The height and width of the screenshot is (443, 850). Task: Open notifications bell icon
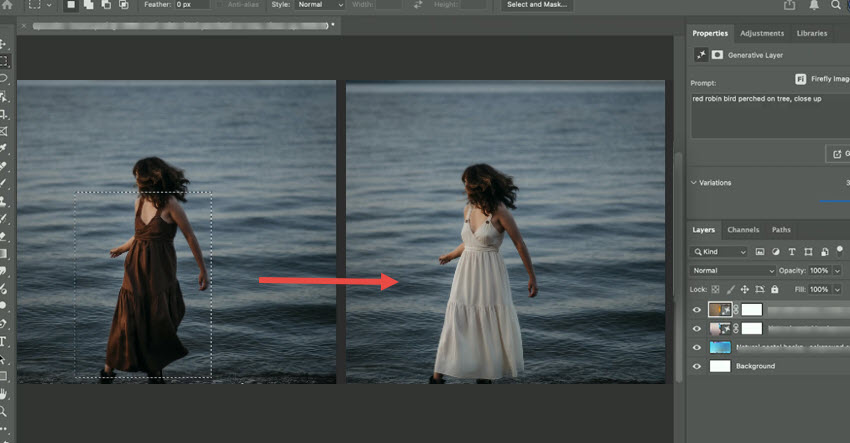814,4
